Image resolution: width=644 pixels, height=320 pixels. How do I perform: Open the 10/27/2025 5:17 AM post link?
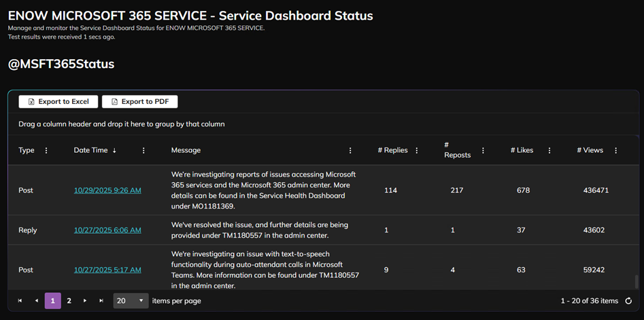click(x=107, y=270)
